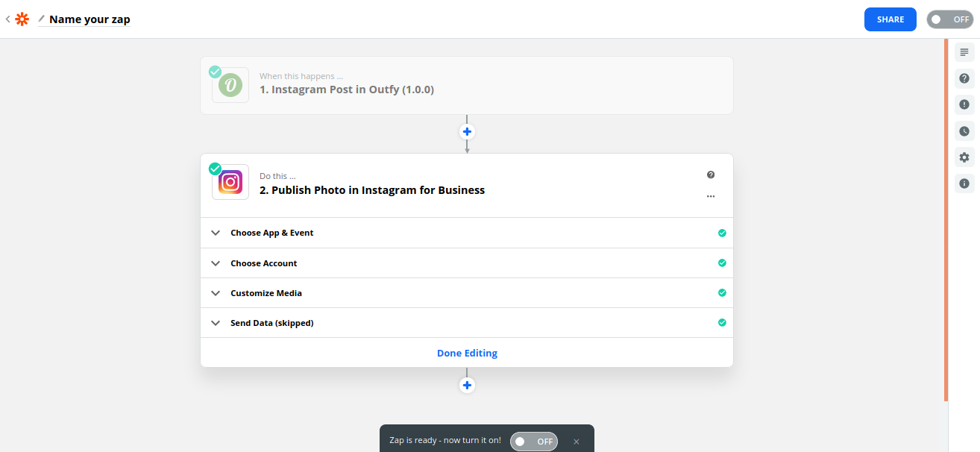Open zap settings gear icon

click(x=964, y=157)
